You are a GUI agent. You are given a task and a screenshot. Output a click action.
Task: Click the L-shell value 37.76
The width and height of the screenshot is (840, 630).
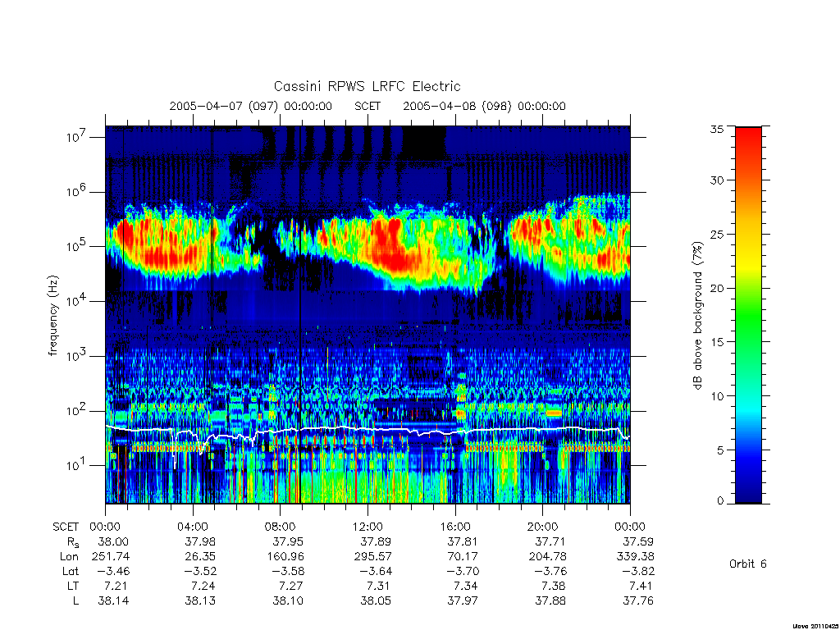638,600
